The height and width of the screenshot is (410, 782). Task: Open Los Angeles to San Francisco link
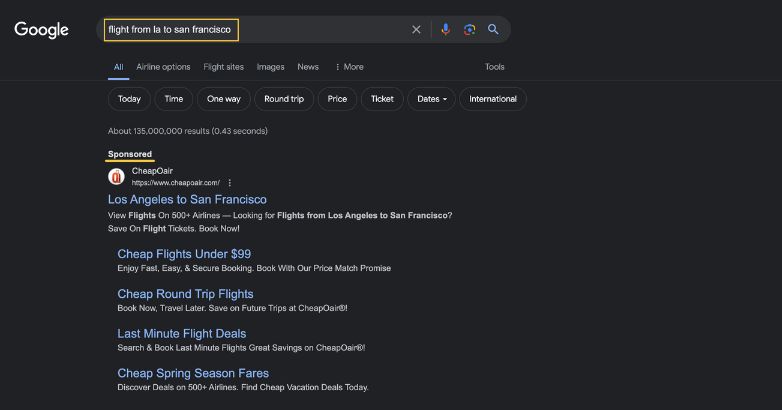click(x=187, y=199)
